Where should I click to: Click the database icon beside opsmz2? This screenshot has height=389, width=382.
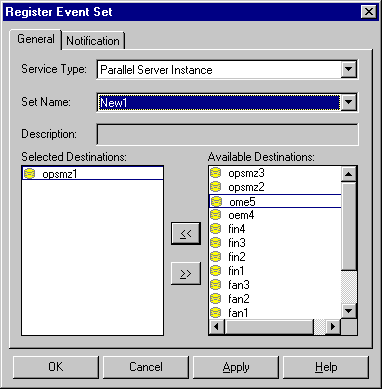(x=216, y=187)
